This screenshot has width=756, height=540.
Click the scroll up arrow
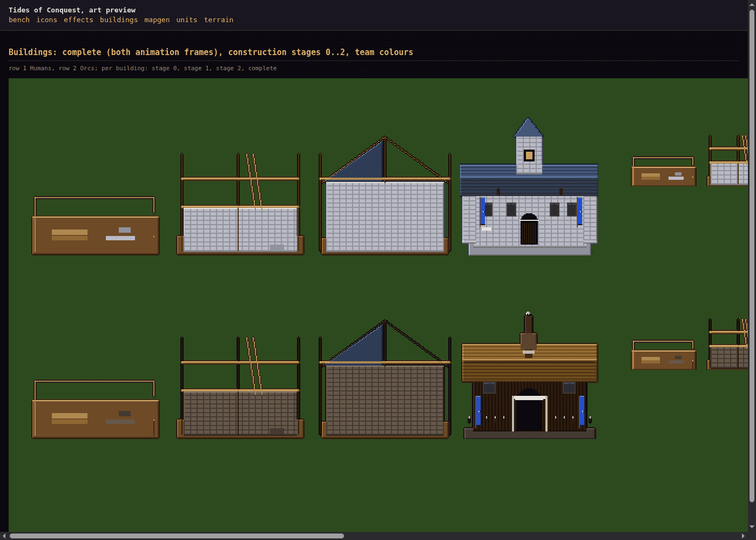tap(752, 4)
